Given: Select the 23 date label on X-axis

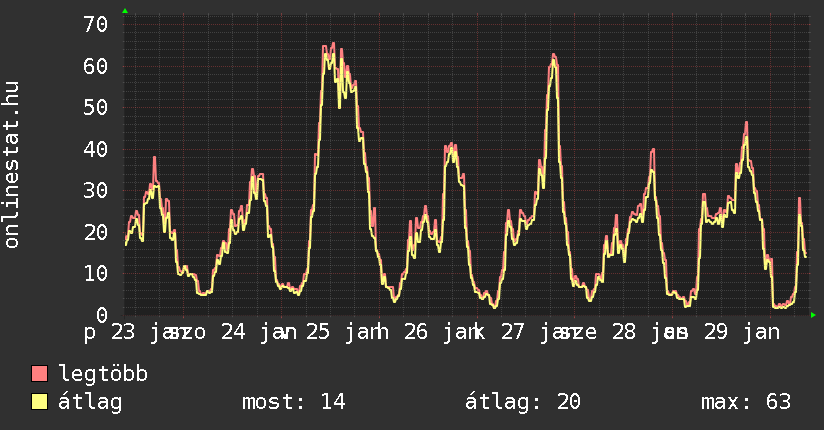Looking at the screenshot, I should click(123, 332).
